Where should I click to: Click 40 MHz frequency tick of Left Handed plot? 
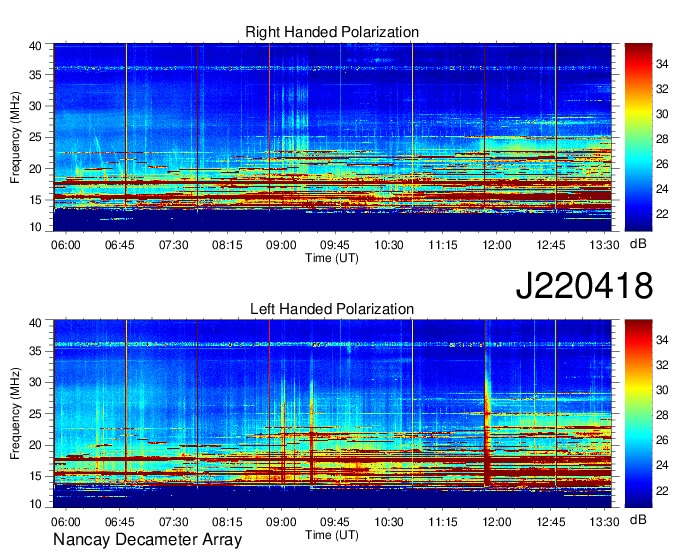[35, 323]
